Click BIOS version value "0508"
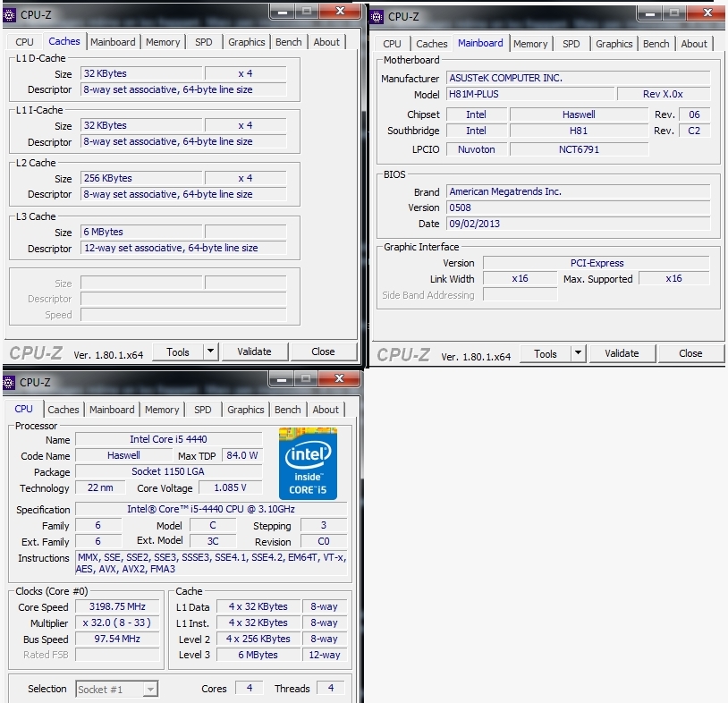 click(x=578, y=208)
